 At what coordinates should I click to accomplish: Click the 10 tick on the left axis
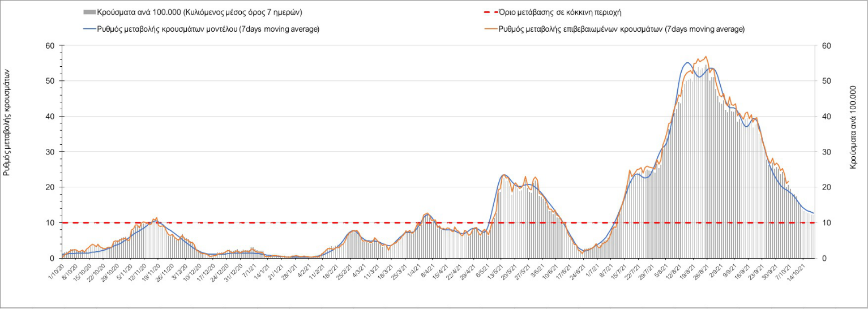49,222
